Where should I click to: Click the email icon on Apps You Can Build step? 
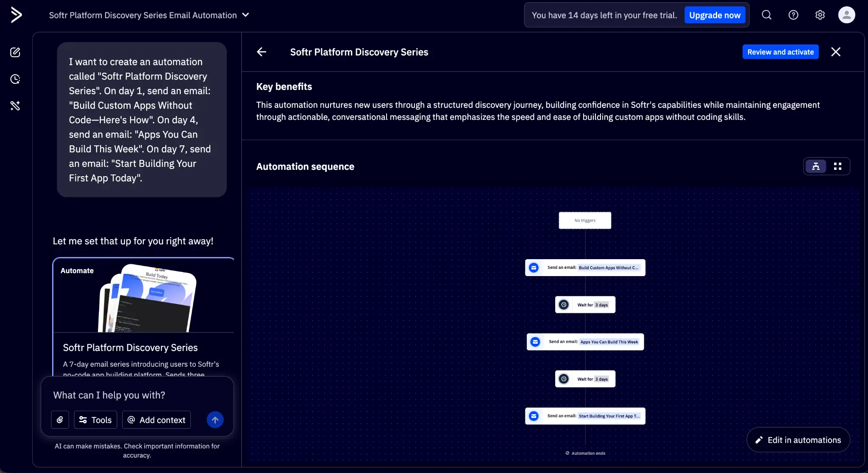(535, 342)
